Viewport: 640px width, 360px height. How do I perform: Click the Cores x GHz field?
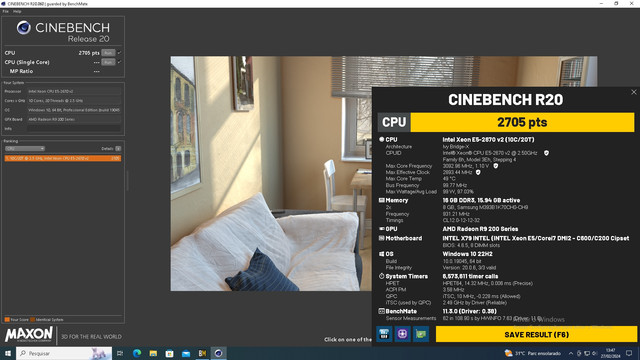point(74,100)
